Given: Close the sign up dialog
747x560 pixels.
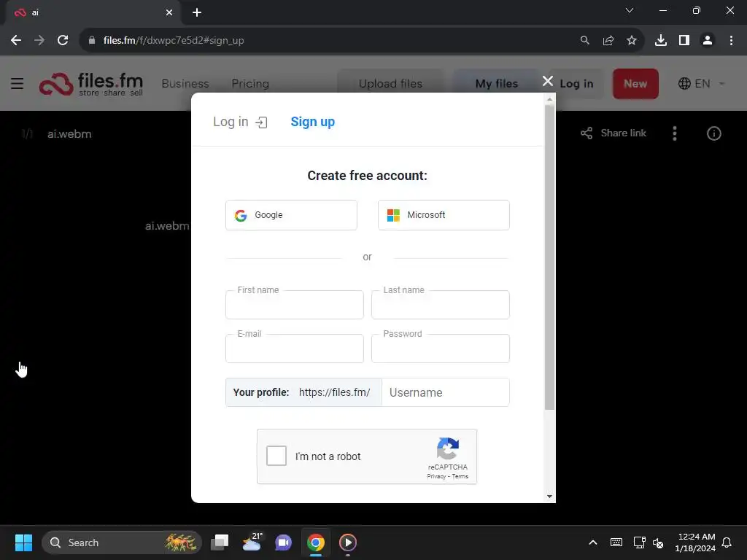Looking at the screenshot, I should point(548,82).
